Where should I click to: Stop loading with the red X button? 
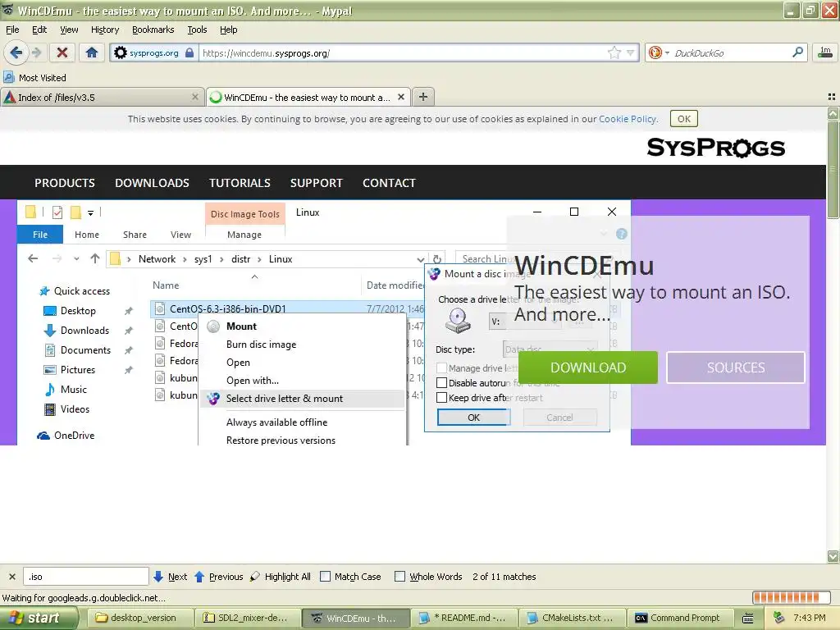(62, 52)
